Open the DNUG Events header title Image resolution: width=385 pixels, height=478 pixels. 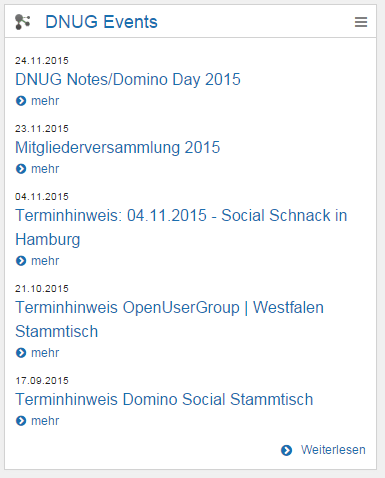click(x=101, y=22)
